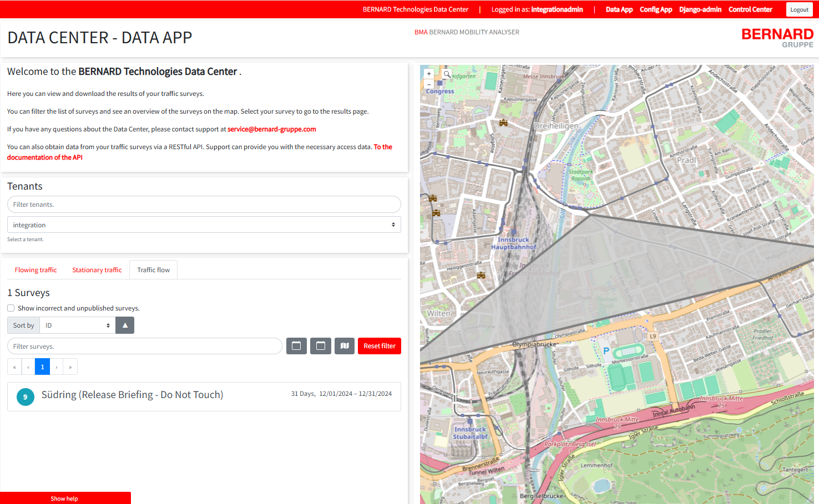Click the survey ID 9 badge
This screenshot has width=819, height=504.
(25, 397)
